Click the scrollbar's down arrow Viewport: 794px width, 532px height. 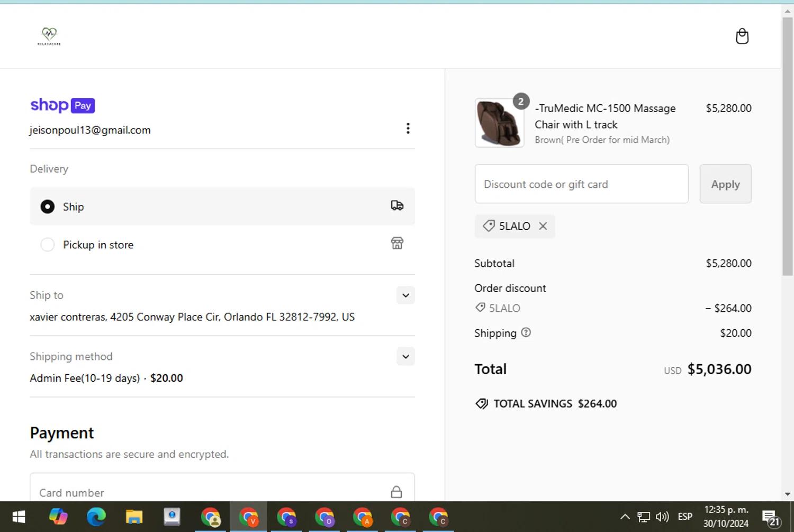[788, 494]
